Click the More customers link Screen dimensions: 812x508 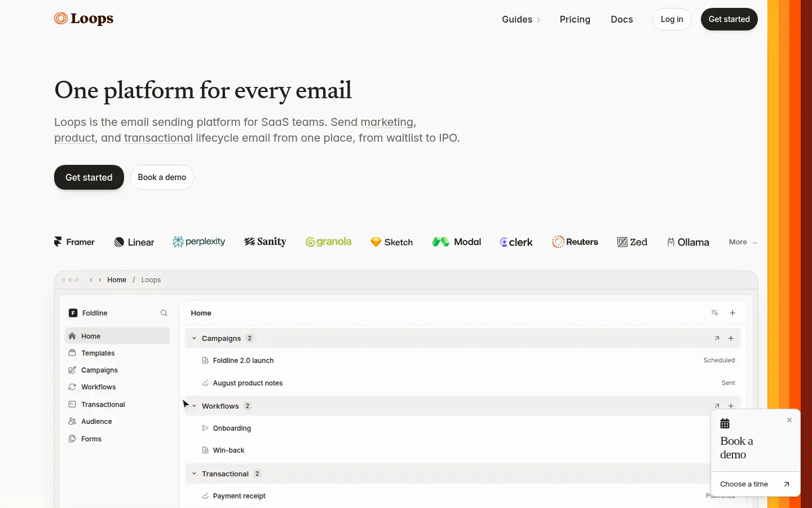click(x=743, y=242)
